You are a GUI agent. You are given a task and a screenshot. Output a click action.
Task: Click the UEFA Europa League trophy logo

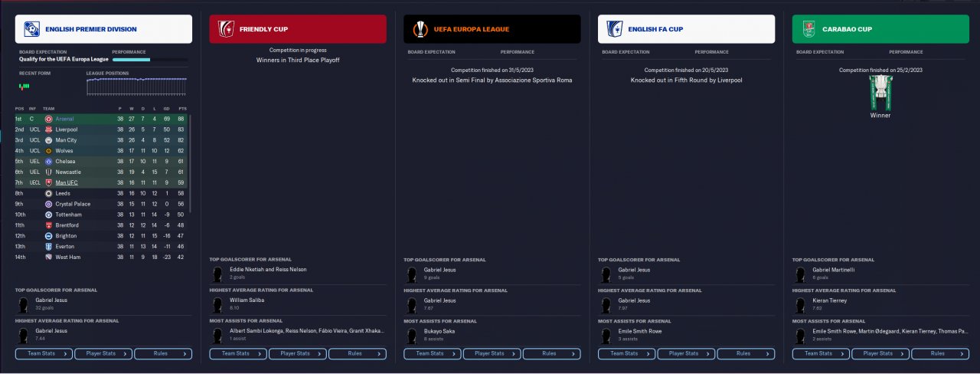tap(420, 29)
